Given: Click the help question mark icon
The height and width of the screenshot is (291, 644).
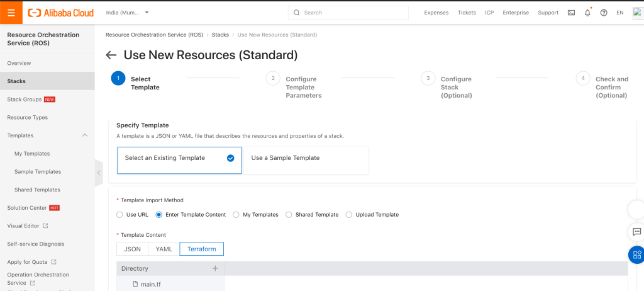Looking at the screenshot, I should [x=604, y=13].
